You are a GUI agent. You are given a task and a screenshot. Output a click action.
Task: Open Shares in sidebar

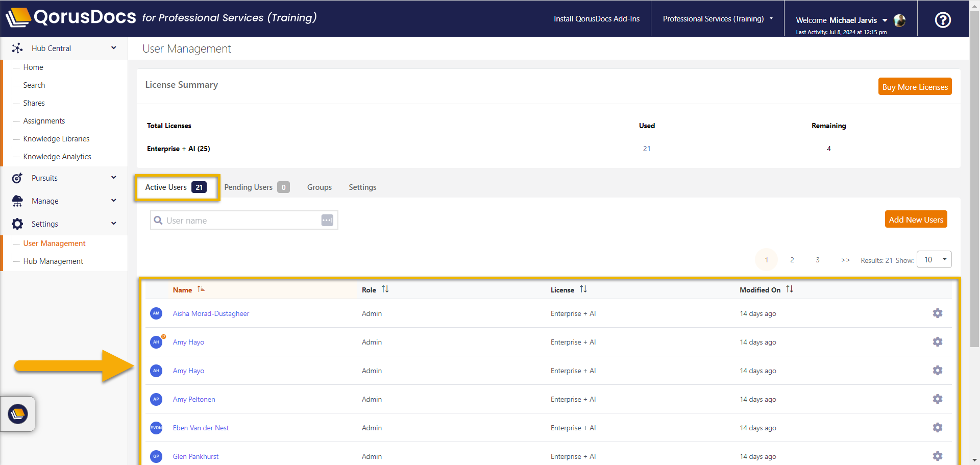[34, 103]
